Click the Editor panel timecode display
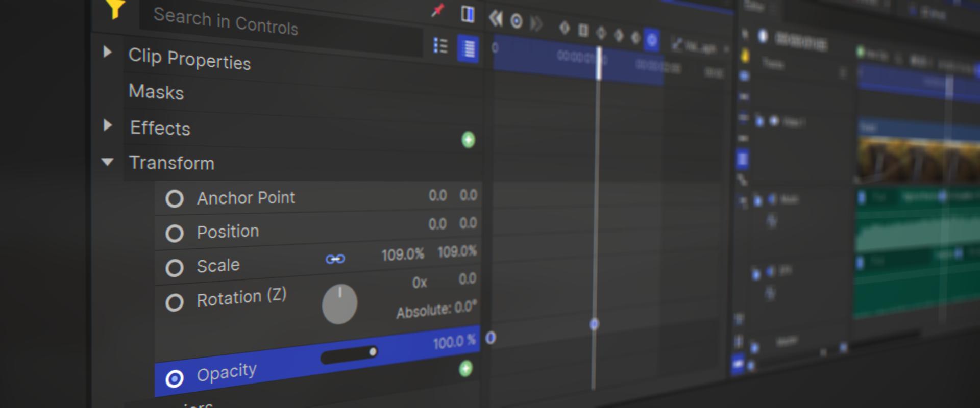 pyautogui.click(x=801, y=42)
